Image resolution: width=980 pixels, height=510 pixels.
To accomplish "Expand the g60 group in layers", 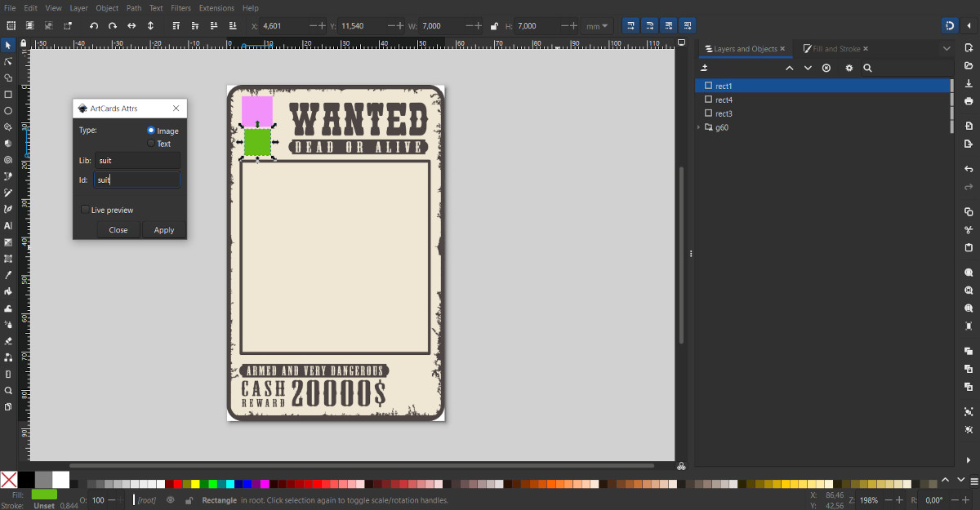I will pyautogui.click(x=699, y=127).
